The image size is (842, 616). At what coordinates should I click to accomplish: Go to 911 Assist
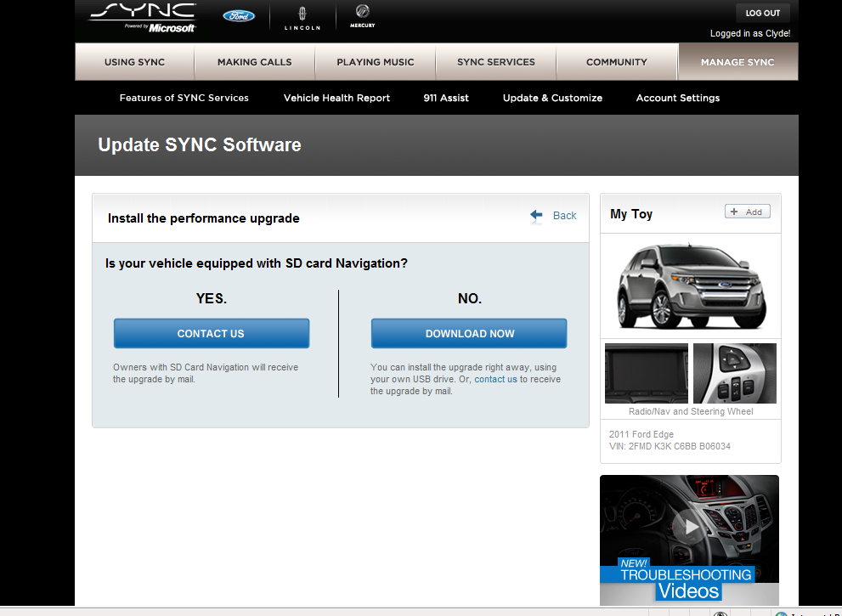click(446, 98)
